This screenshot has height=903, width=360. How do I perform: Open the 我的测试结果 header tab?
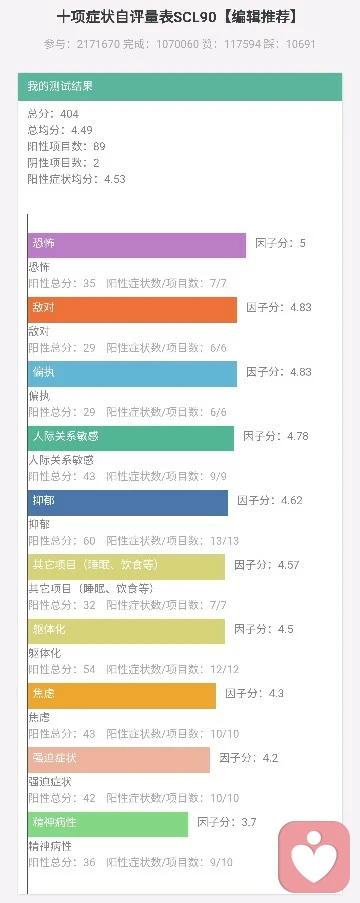coord(180,86)
